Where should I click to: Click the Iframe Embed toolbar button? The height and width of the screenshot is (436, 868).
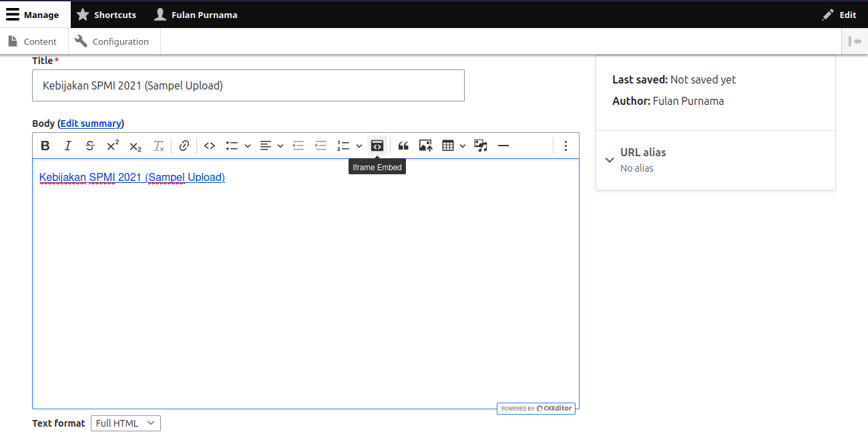(x=377, y=146)
